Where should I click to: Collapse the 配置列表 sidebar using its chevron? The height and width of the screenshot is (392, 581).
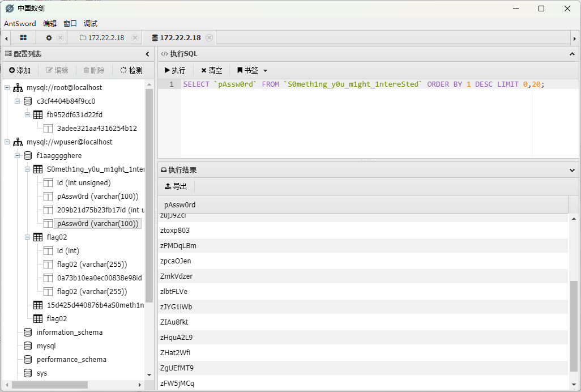tap(147, 54)
